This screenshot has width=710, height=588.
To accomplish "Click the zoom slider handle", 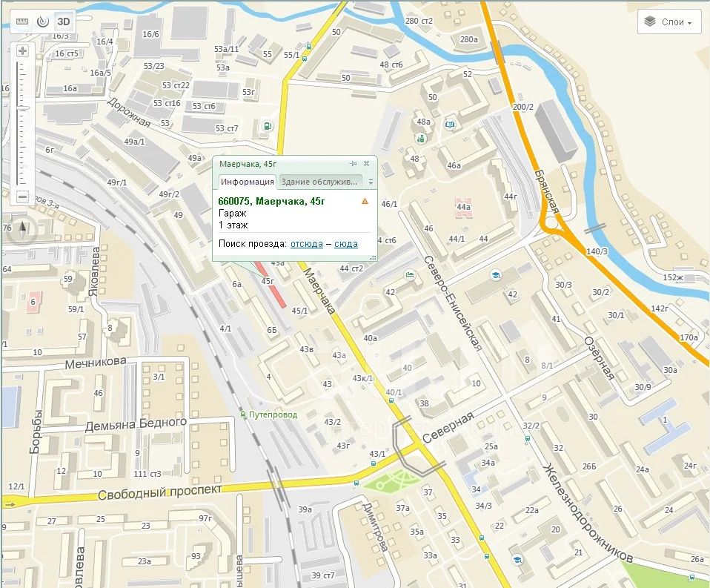I will click(23, 108).
